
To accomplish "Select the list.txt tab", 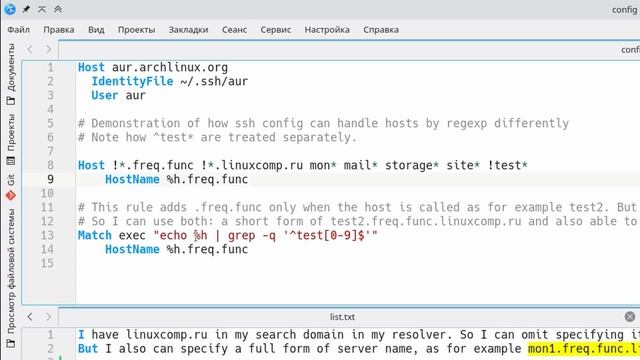I will click(x=342, y=317).
